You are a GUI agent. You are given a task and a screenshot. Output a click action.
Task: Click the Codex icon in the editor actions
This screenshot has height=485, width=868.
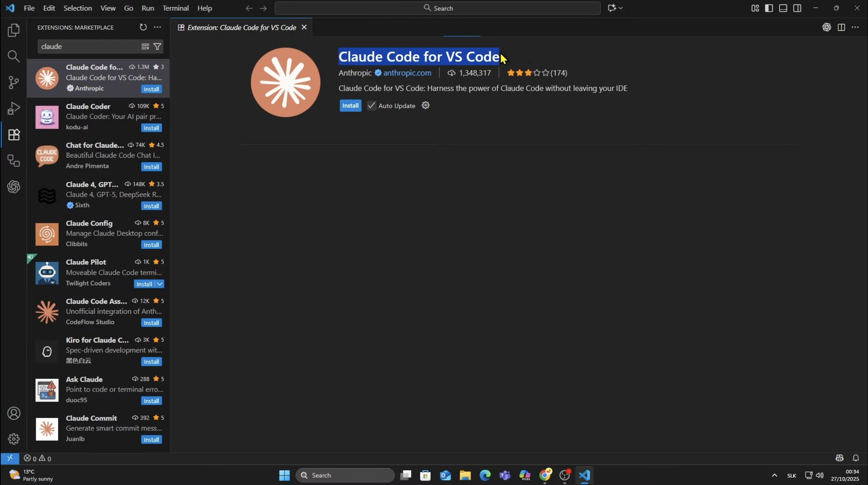827,27
